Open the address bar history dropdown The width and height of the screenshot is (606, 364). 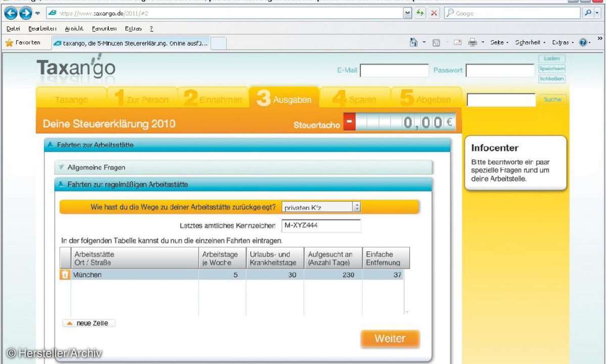[407, 13]
